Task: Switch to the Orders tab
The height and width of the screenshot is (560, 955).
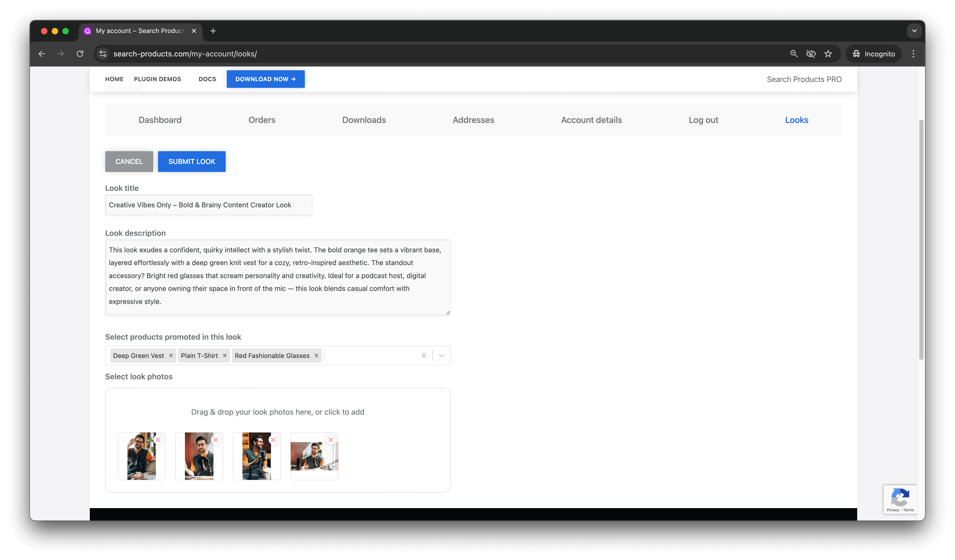Action: click(262, 120)
